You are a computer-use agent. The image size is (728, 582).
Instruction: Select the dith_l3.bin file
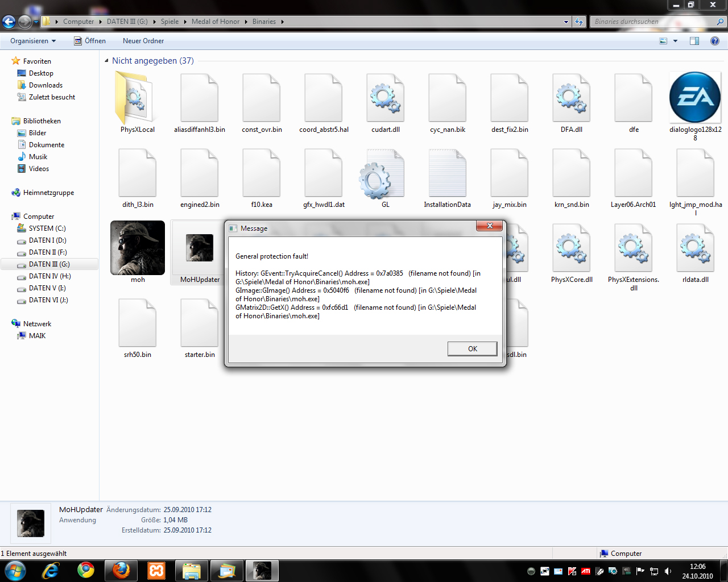138,177
